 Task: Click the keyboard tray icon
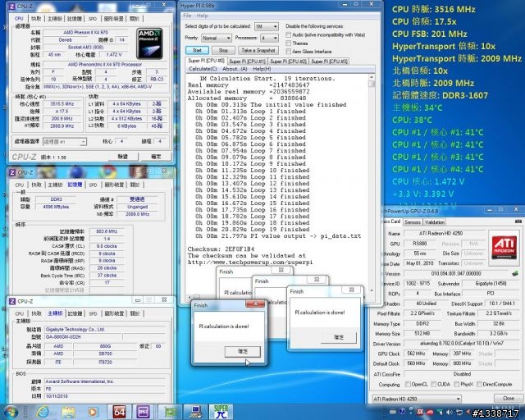(393, 412)
